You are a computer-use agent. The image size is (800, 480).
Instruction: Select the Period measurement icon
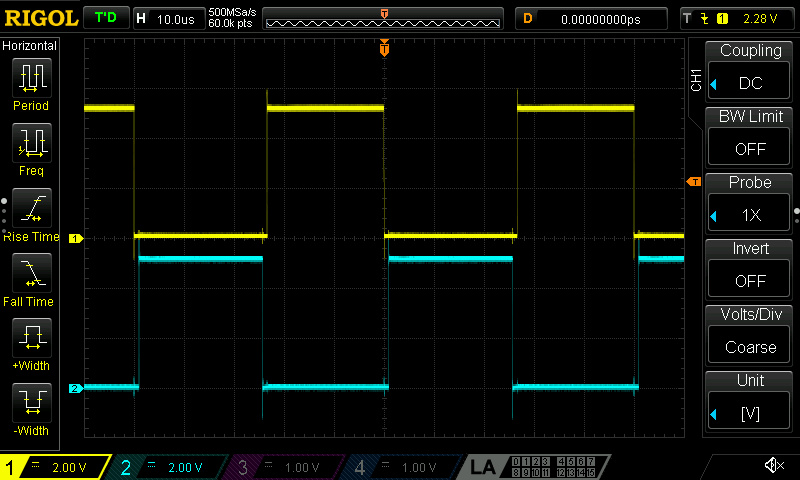(x=32, y=78)
